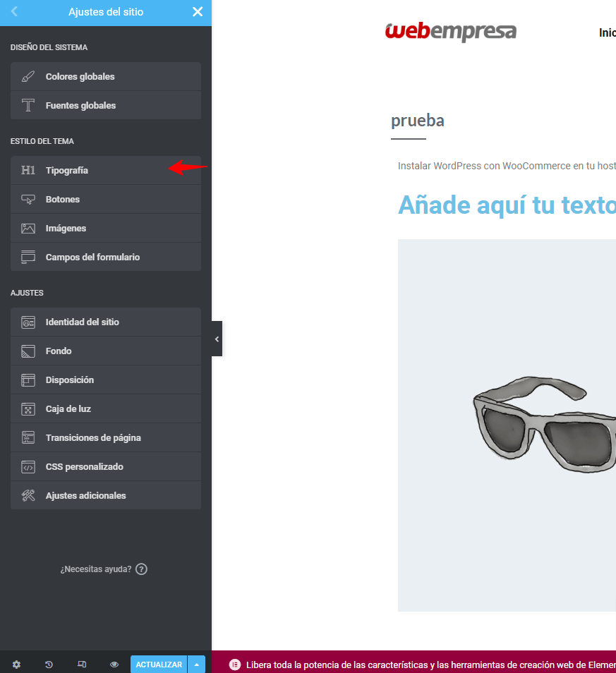The height and width of the screenshot is (673, 616).
Task: Open Fuentes globales settings
Action: click(106, 105)
